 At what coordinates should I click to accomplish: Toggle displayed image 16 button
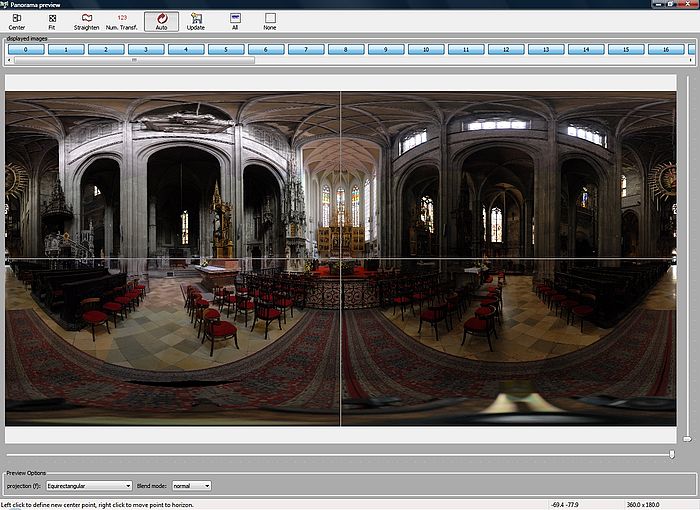[x=666, y=49]
